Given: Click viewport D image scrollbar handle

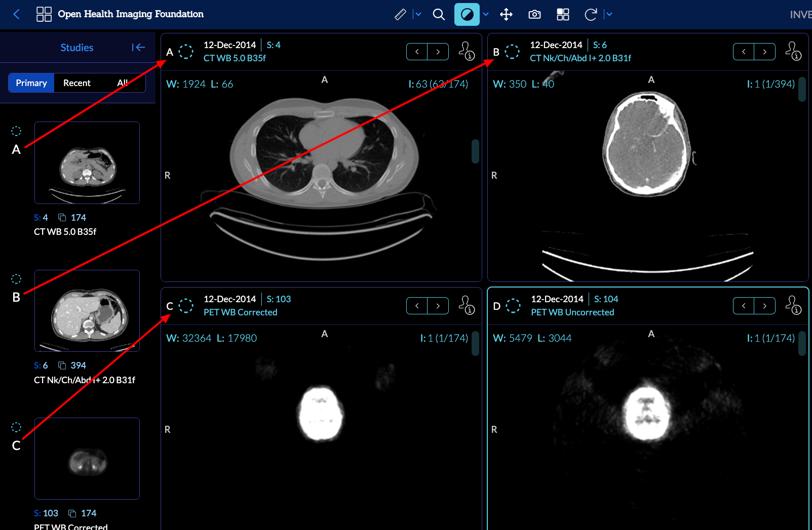Looking at the screenshot, I should [802, 344].
